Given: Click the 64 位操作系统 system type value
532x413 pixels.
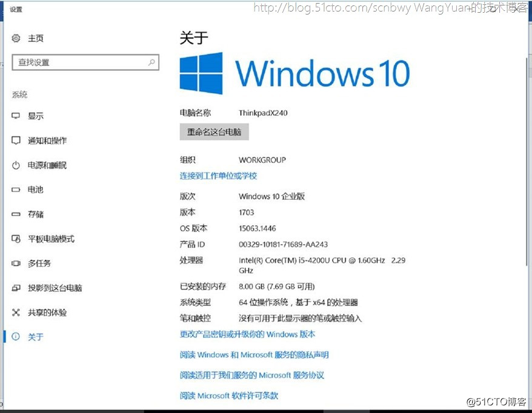Looking at the screenshot, I should point(298,302).
